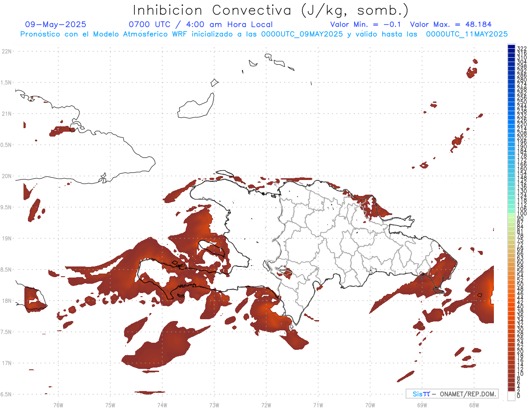This screenshot has height=411, width=532.
Task: Click the '18N' latitude label
Action: point(7,301)
